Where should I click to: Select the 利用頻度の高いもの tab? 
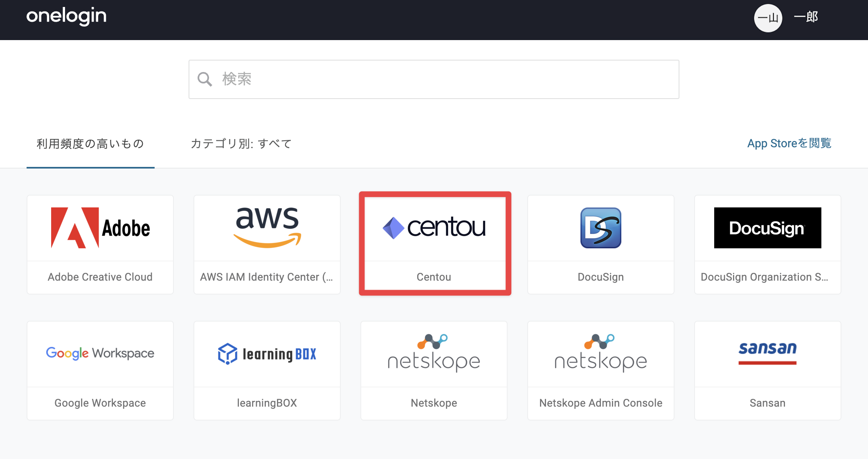click(90, 144)
